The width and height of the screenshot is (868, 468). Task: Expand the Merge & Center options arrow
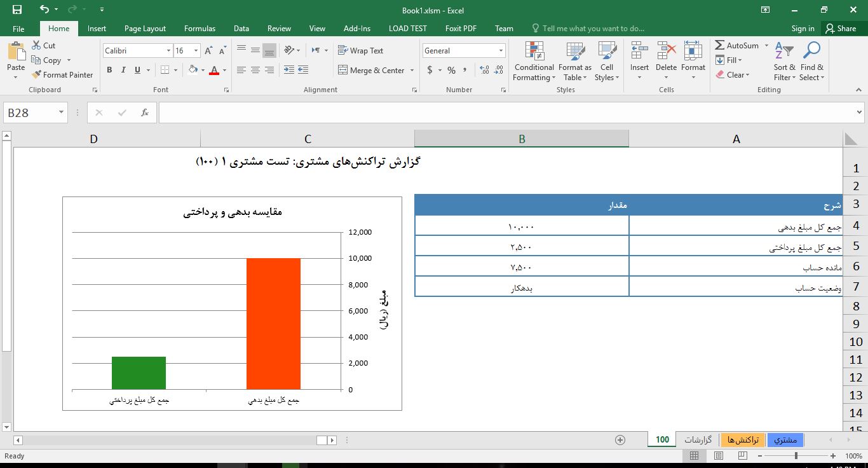tap(412, 71)
